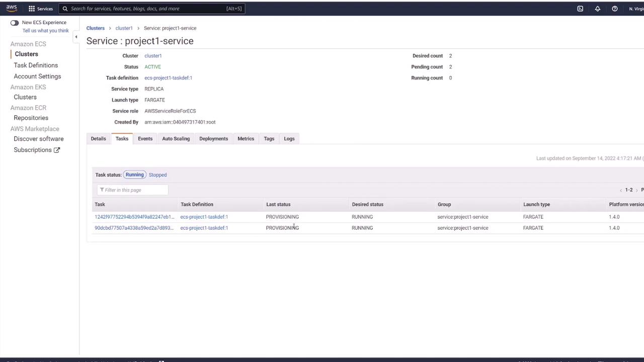Toggle the New ECS Experience switch

tap(15, 23)
